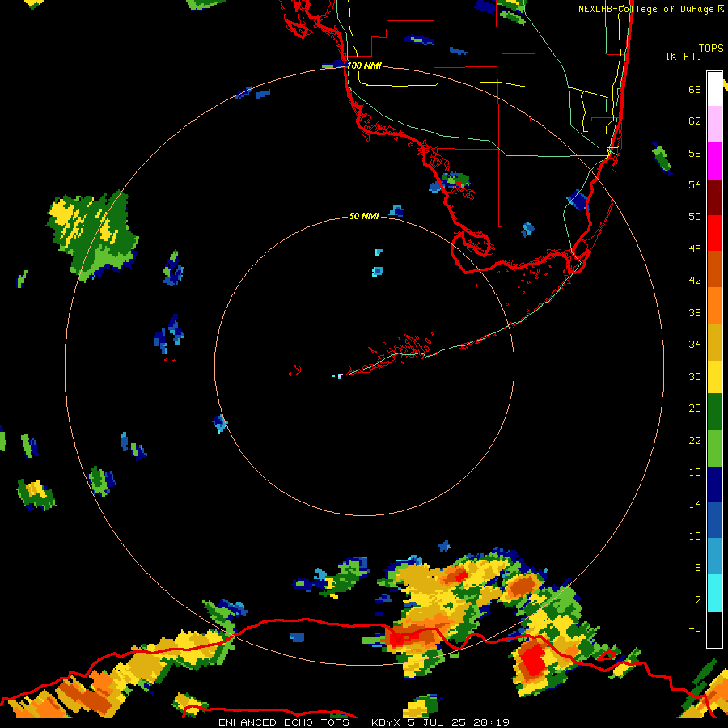Click the legend value "30"

(x=695, y=376)
